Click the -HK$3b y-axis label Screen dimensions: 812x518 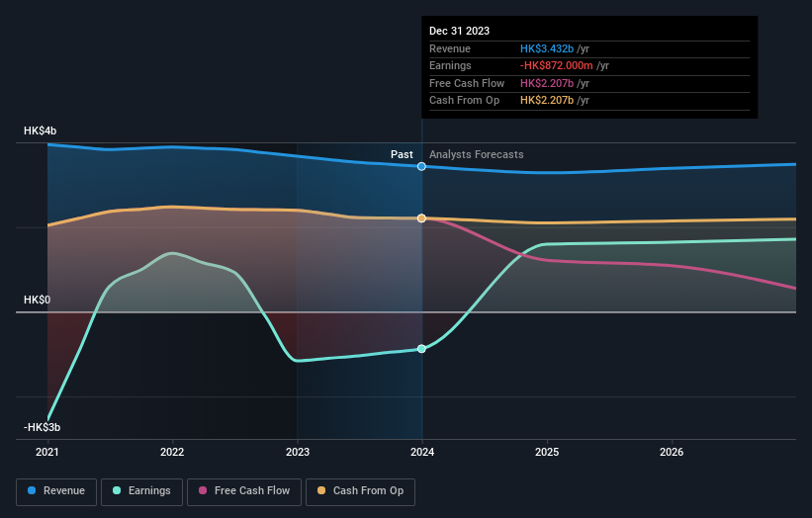click(x=42, y=427)
